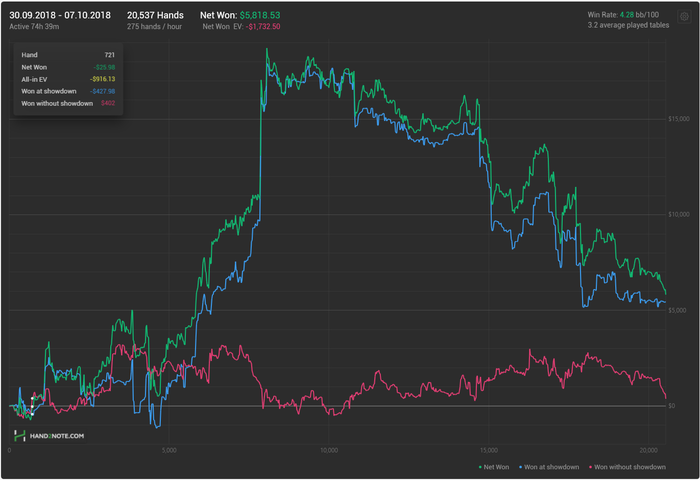The height and width of the screenshot is (480, 700).
Task: Click the tooltip Hand 721 row
Action: coord(68,55)
